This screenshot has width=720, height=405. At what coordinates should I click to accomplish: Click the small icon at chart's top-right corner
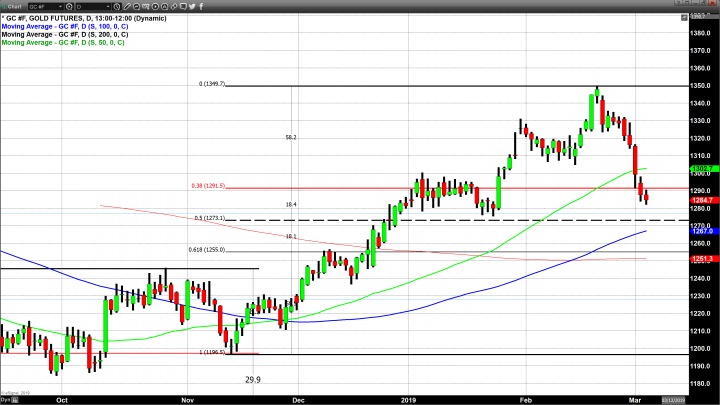click(684, 17)
